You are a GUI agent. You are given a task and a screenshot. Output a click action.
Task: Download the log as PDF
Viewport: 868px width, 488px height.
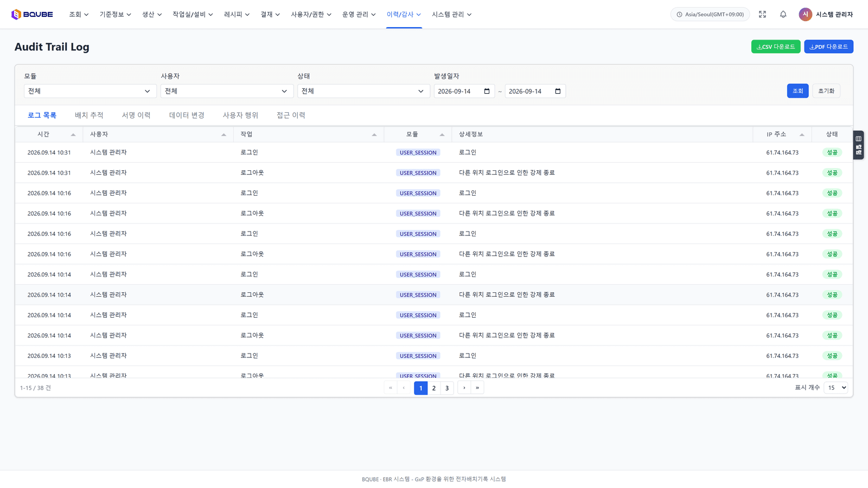(x=828, y=47)
